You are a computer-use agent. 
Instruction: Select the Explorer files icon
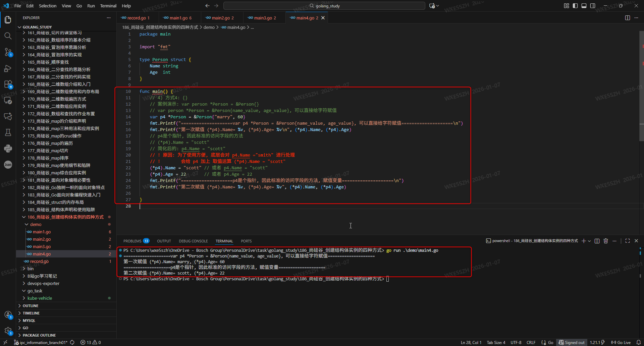click(x=8, y=19)
